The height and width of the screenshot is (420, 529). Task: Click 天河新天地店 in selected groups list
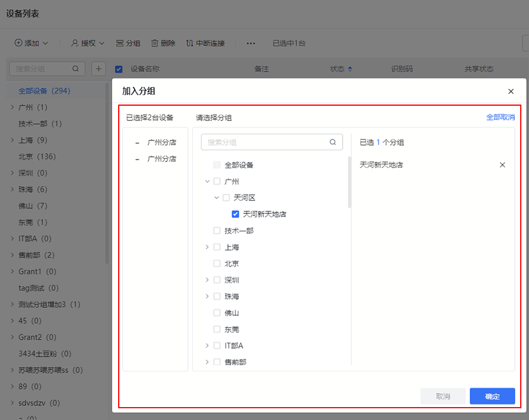click(x=381, y=165)
